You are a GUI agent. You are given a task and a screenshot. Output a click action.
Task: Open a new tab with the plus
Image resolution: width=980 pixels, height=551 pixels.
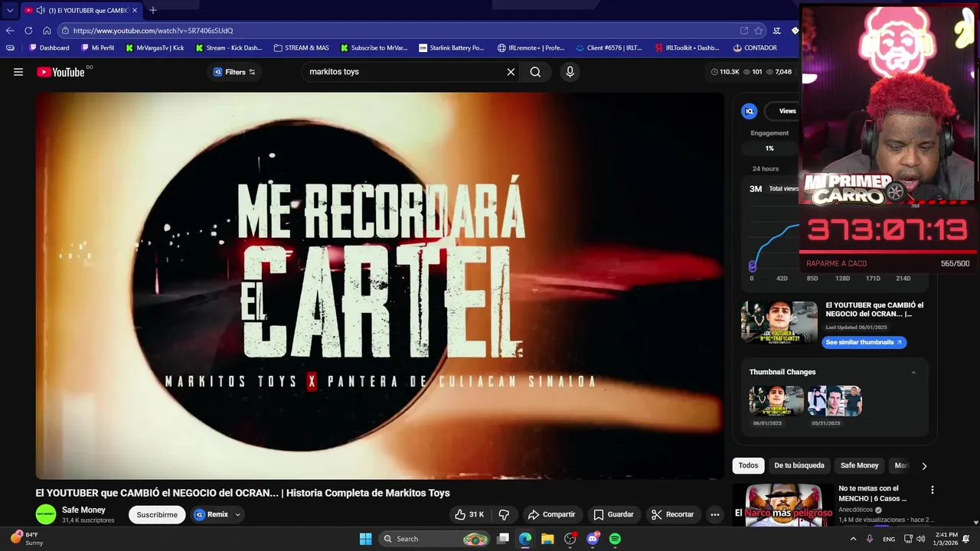[x=153, y=10]
